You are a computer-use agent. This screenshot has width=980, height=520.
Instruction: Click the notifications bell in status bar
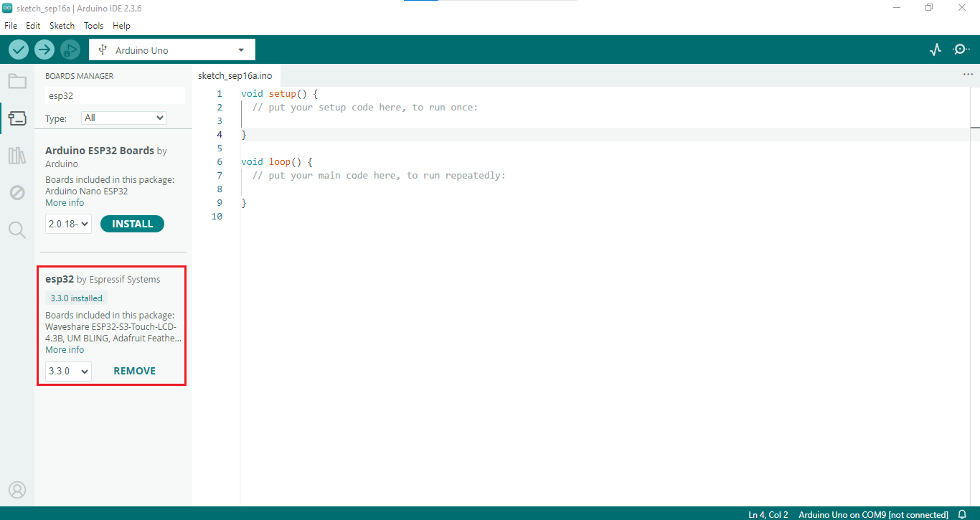[x=963, y=514]
